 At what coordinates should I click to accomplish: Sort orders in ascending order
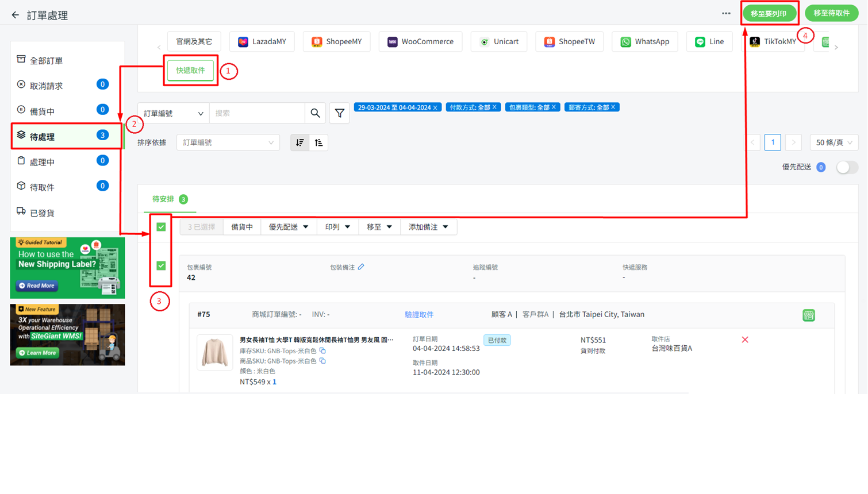319,142
